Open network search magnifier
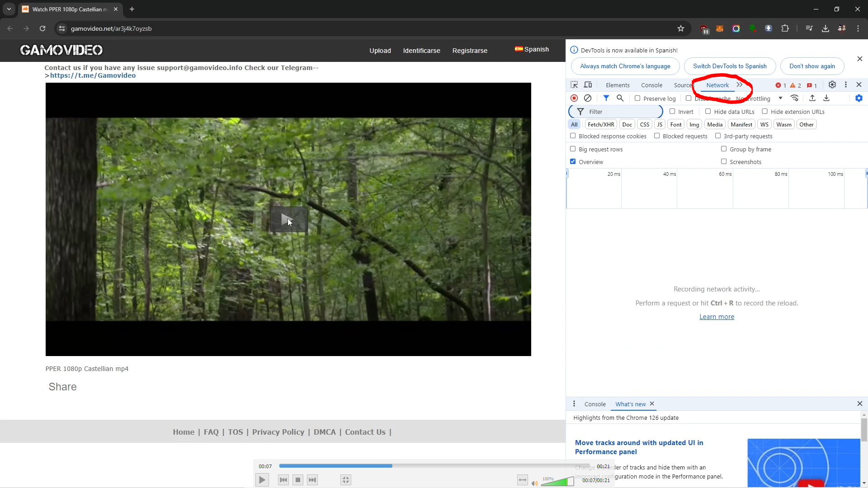 (620, 98)
